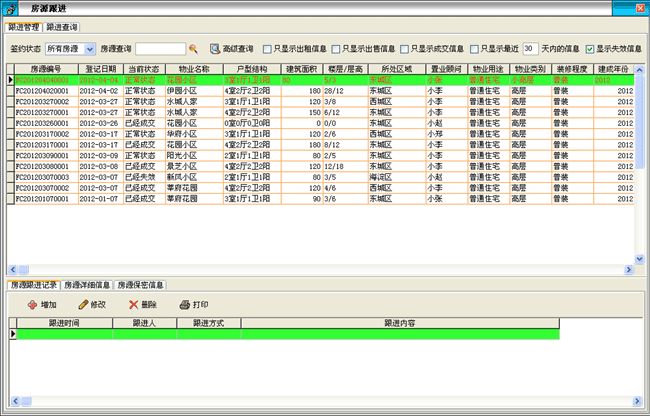Screen dimensions: 650x416
Task: Open 高级查询 advanced search icon
Action: click(214, 48)
